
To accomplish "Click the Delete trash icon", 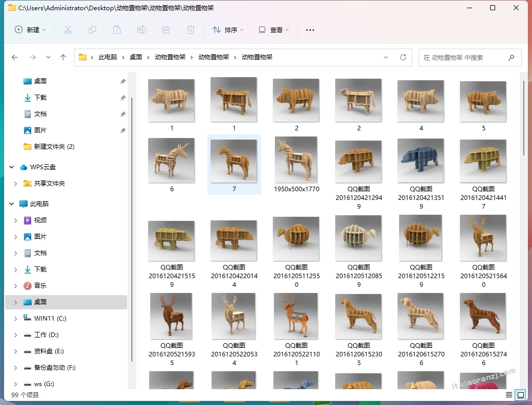I will point(191,30).
